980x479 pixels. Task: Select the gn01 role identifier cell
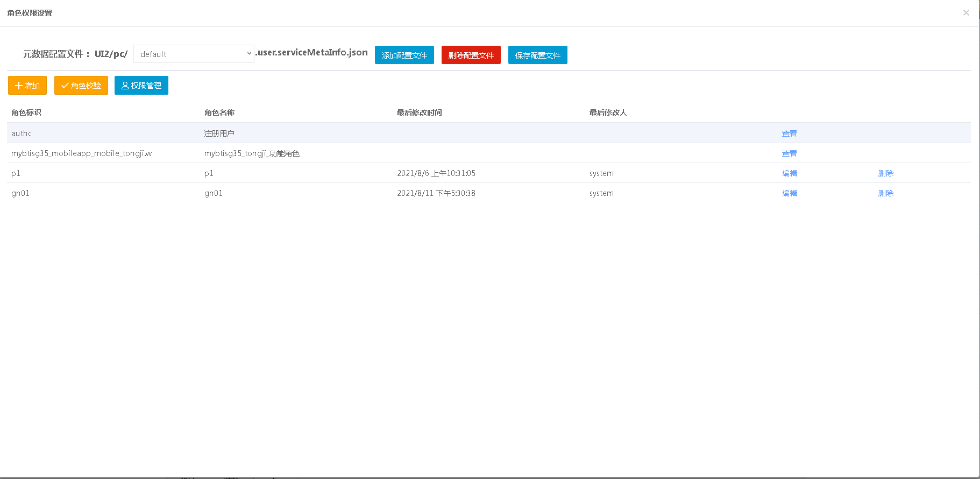20,193
